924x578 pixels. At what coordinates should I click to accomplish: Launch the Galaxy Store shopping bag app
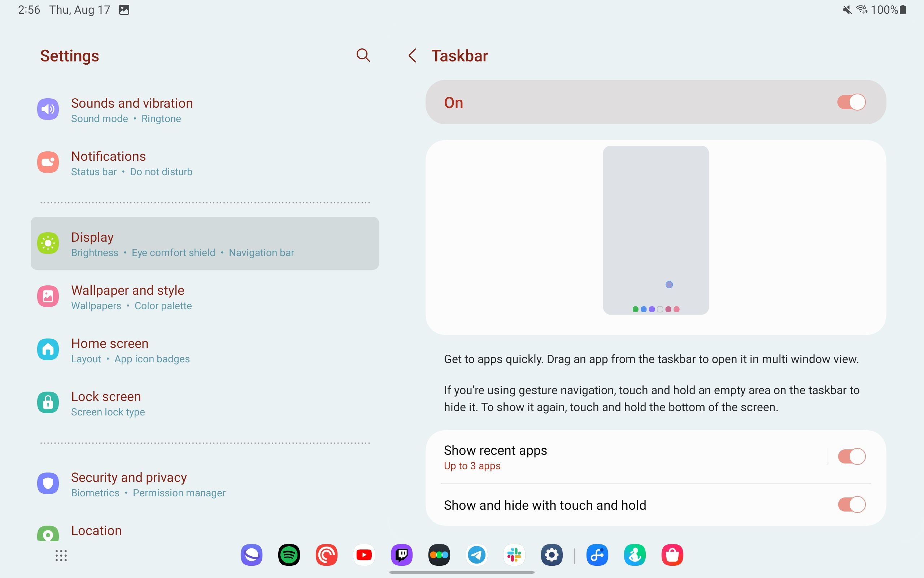(x=672, y=555)
